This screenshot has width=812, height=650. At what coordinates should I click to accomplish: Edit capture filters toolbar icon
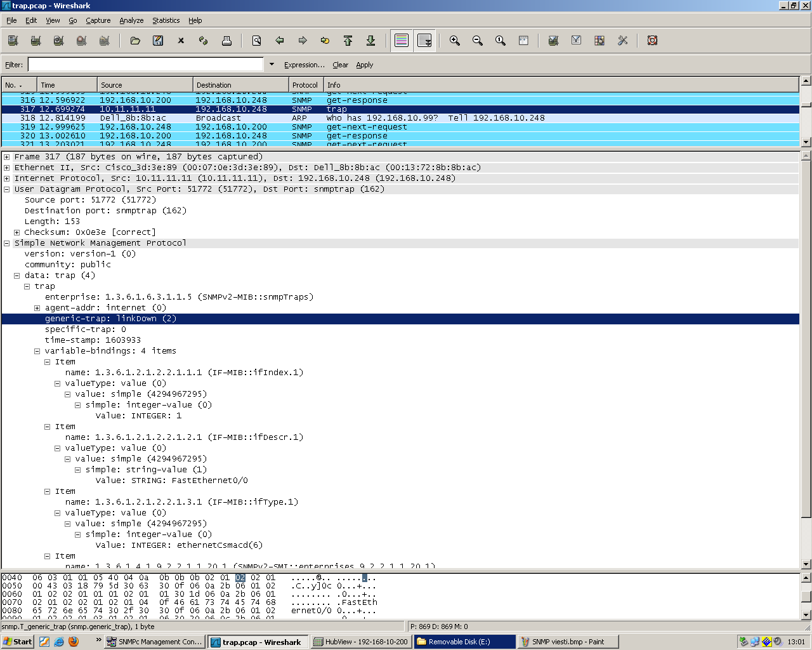pyautogui.click(x=554, y=41)
